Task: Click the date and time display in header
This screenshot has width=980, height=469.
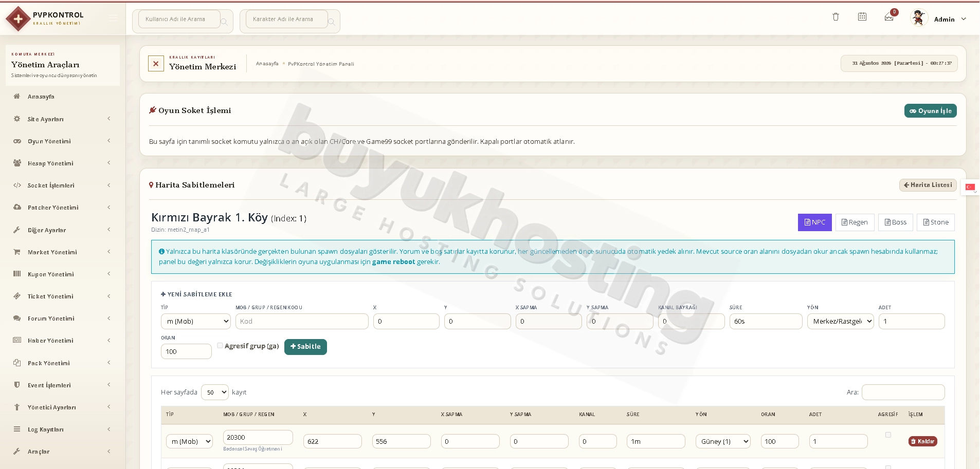Action: [x=899, y=63]
